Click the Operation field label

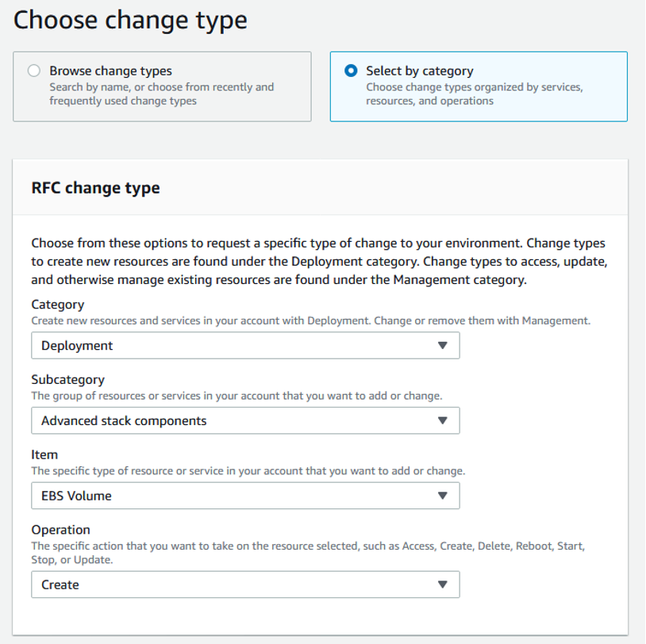60,530
